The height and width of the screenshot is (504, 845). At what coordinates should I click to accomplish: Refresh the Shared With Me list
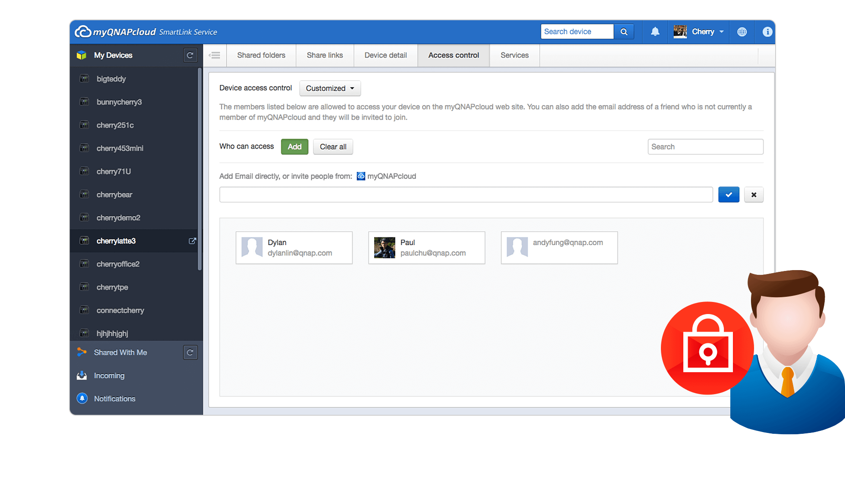pos(190,352)
